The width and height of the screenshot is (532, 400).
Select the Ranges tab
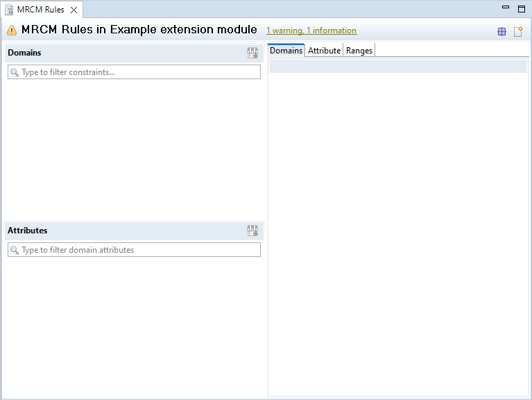point(359,51)
